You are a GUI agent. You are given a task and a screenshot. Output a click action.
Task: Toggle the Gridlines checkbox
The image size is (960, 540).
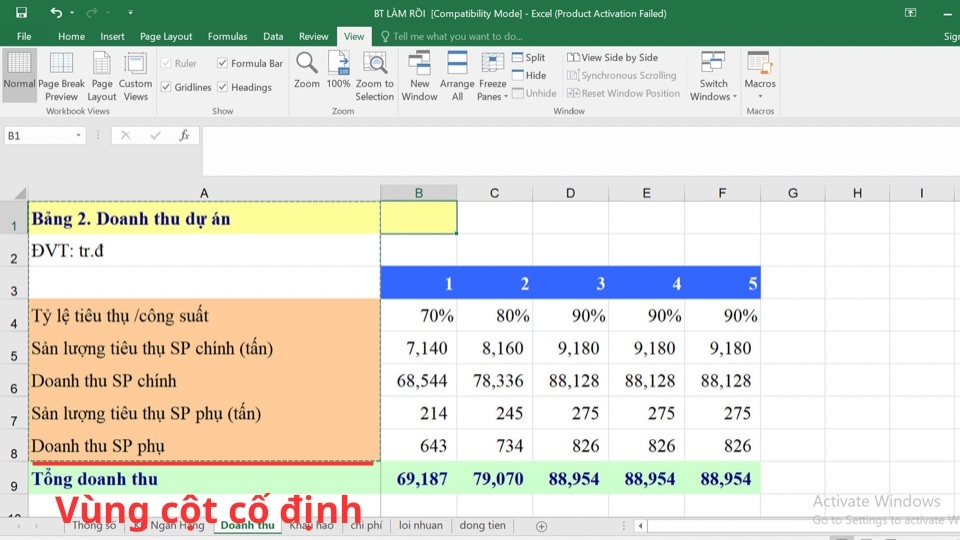coord(166,87)
